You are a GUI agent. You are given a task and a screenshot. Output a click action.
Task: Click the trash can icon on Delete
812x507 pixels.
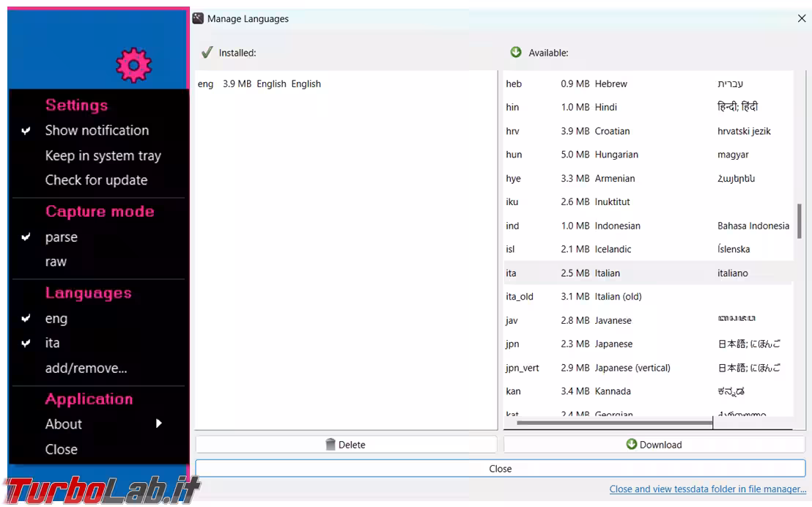click(x=331, y=445)
